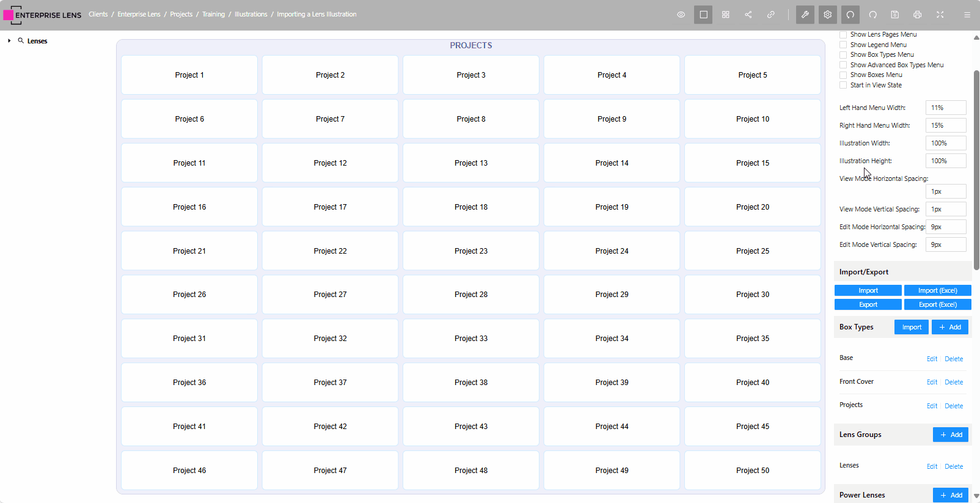Image resolution: width=980 pixels, height=503 pixels.
Task: Enable Show Legend Menu checkbox
Action: click(x=843, y=45)
